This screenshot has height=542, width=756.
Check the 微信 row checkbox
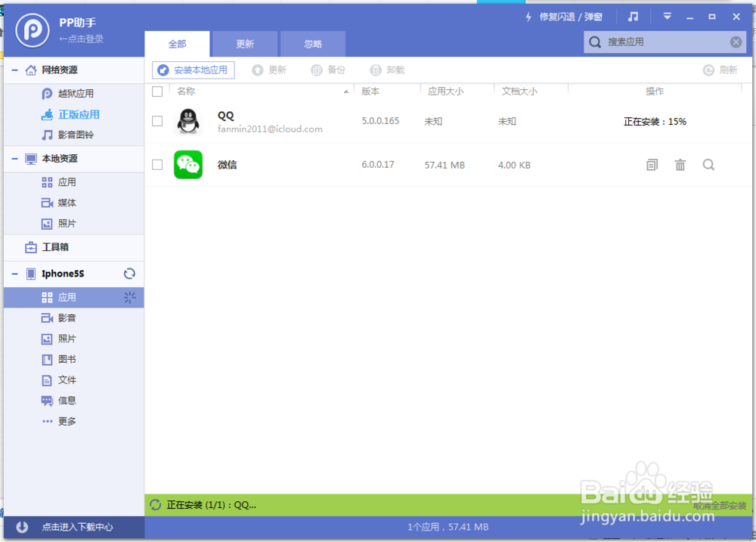[157, 165]
